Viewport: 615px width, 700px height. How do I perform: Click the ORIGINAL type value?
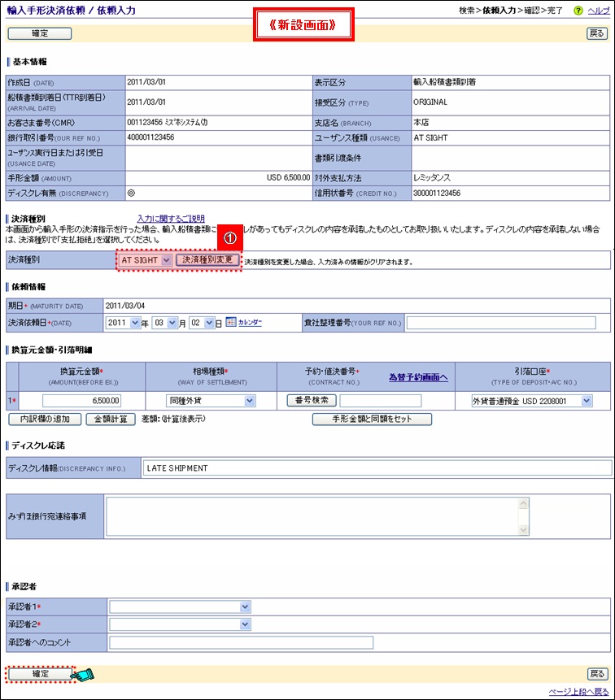click(x=430, y=102)
